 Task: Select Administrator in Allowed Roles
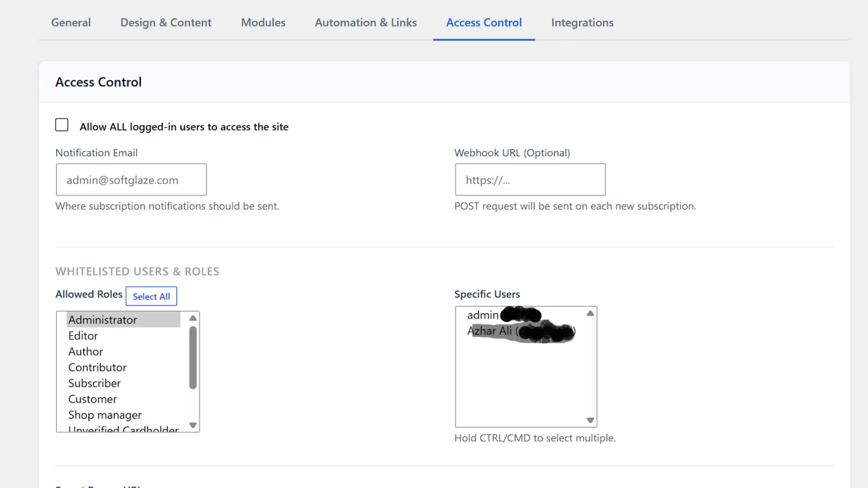123,319
